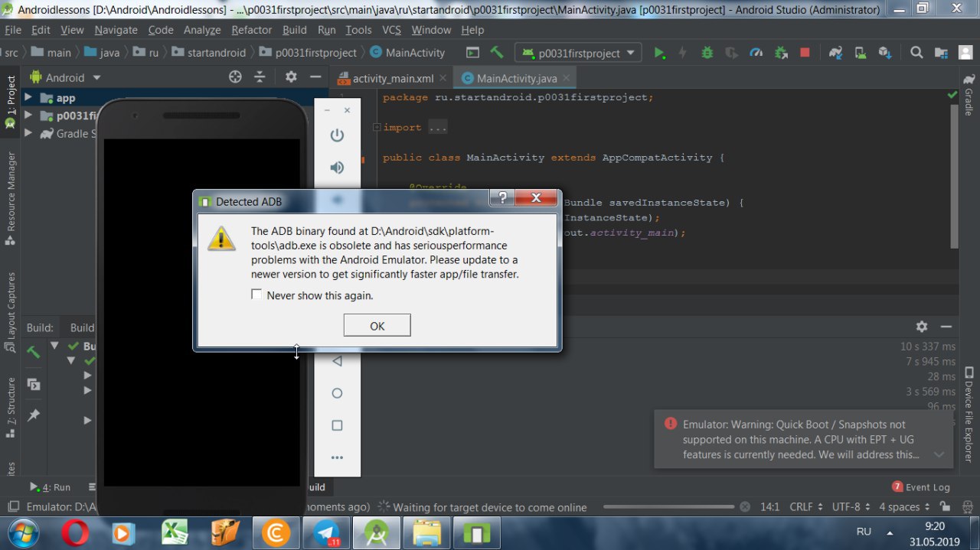Open the Build panel settings gear
This screenshot has height=550, width=980.
click(922, 327)
